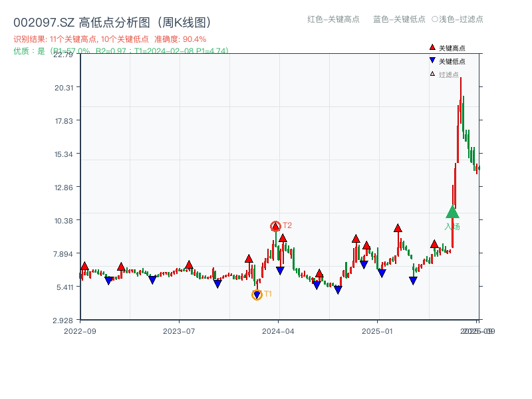Click the tallest red candlestick peaking above 20.31
This screenshot has height=399, width=532.
tap(461, 101)
